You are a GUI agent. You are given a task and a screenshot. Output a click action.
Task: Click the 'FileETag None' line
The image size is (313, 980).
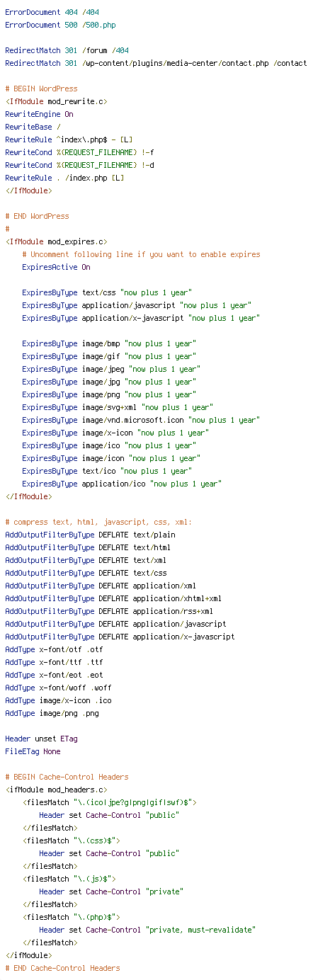click(x=33, y=751)
